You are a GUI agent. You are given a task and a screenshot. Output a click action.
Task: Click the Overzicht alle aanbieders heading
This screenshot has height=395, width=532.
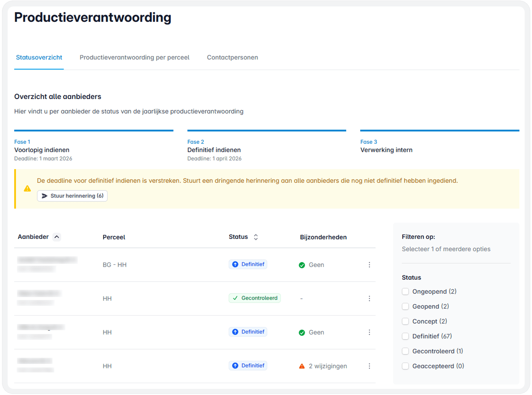coord(57,96)
